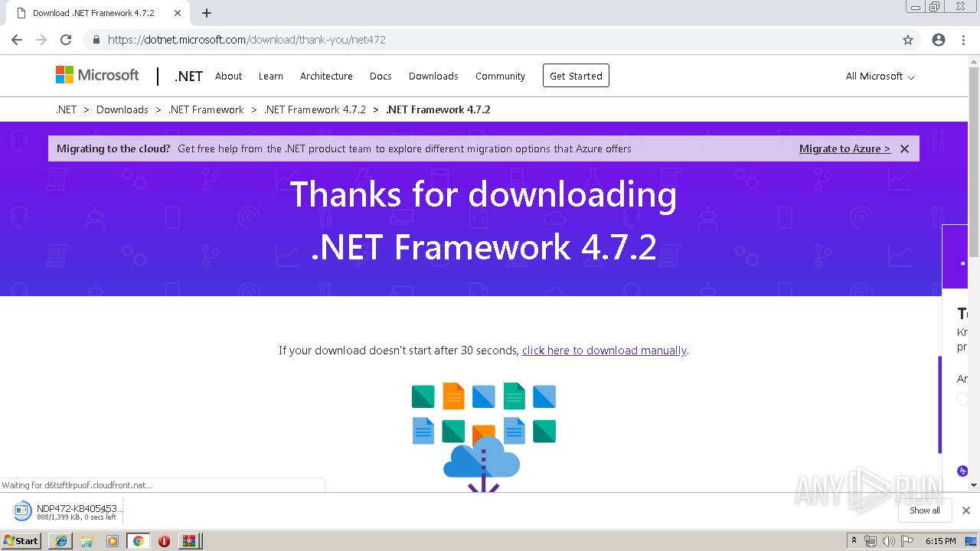This screenshot has width=980, height=551.
Task: Dismiss the Migrating to the cloud banner
Action: click(904, 148)
